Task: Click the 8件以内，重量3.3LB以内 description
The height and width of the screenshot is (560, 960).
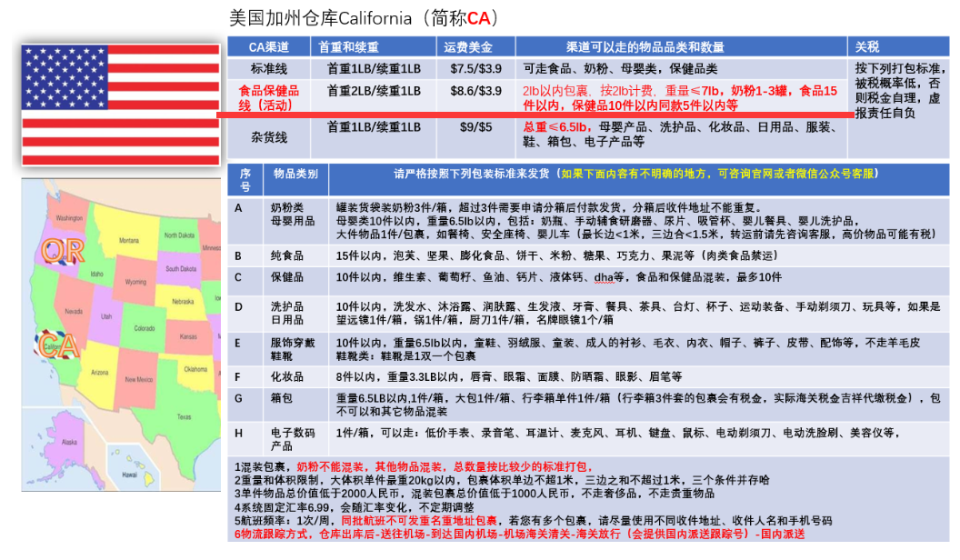Action: 509,376
